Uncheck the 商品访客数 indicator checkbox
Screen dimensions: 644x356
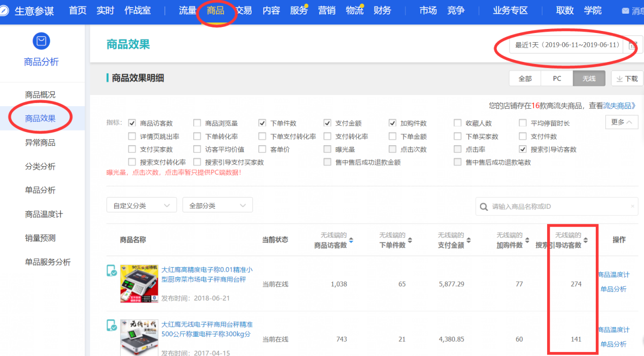pos(132,123)
